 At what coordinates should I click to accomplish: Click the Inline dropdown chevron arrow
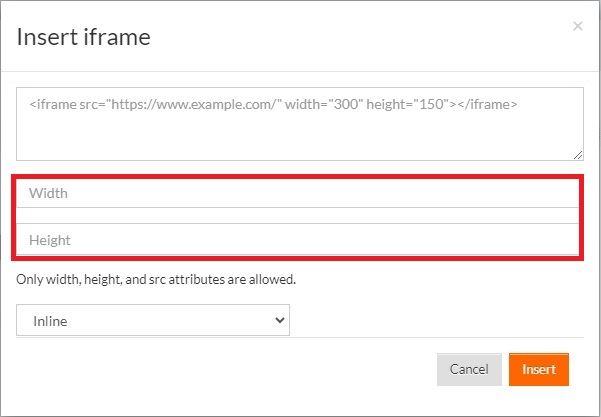[280, 320]
